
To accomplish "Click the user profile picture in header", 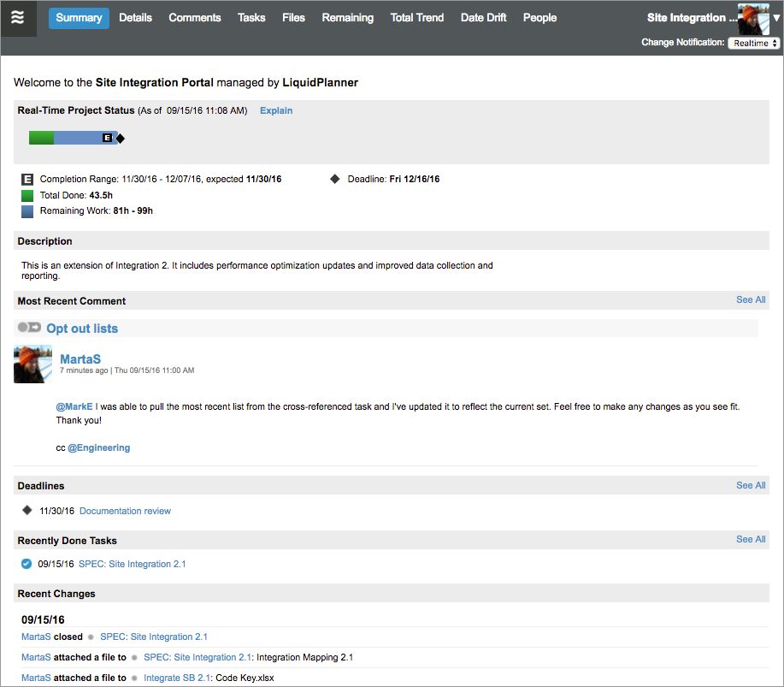I will [752, 18].
